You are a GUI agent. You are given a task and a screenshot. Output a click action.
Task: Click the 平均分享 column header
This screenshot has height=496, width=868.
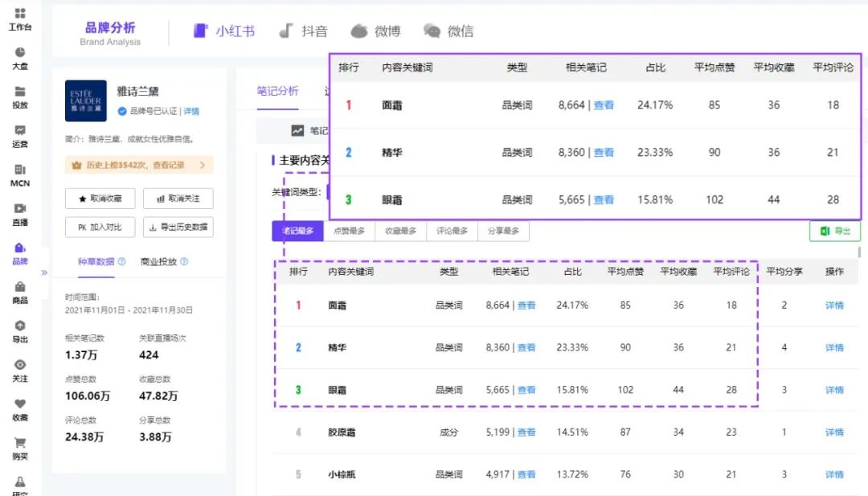pyautogui.click(x=784, y=271)
